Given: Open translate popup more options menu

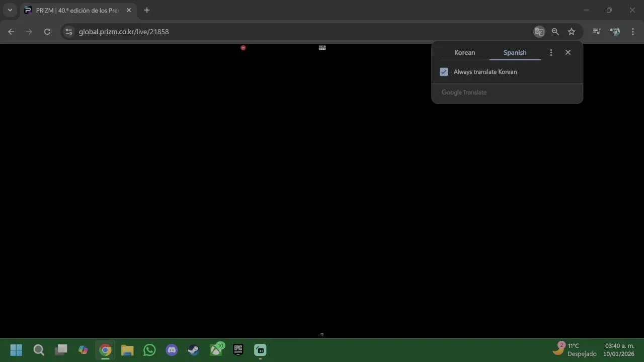Looking at the screenshot, I should click(551, 52).
